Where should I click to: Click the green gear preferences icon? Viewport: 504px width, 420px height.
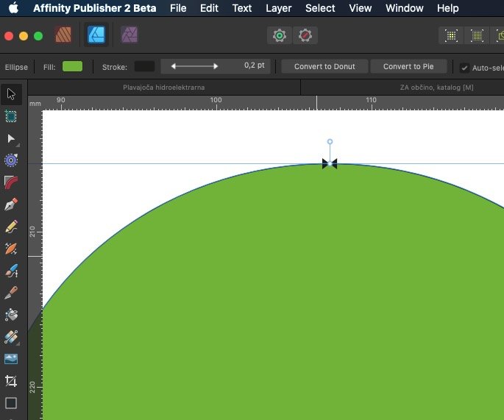click(x=280, y=35)
